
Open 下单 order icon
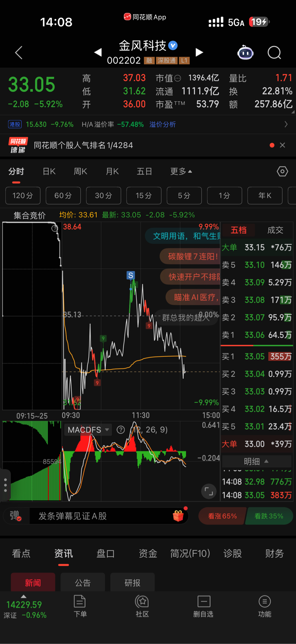tap(80, 606)
